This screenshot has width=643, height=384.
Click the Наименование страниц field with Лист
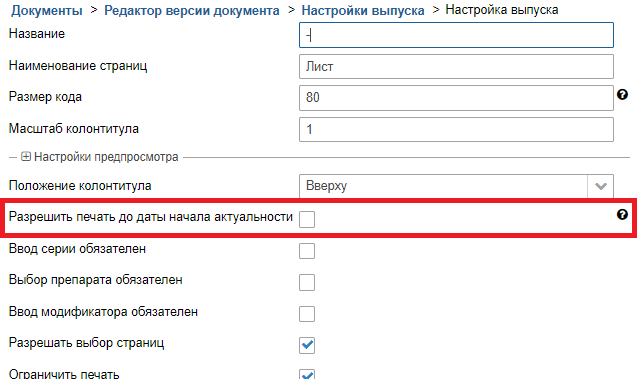pos(456,66)
